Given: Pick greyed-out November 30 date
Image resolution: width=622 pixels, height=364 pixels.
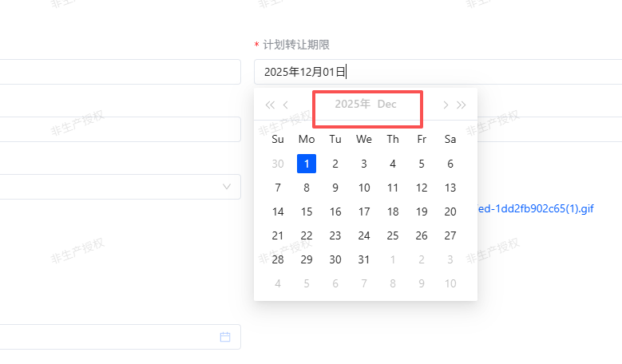Looking at the screenshot, I should 278,164.
